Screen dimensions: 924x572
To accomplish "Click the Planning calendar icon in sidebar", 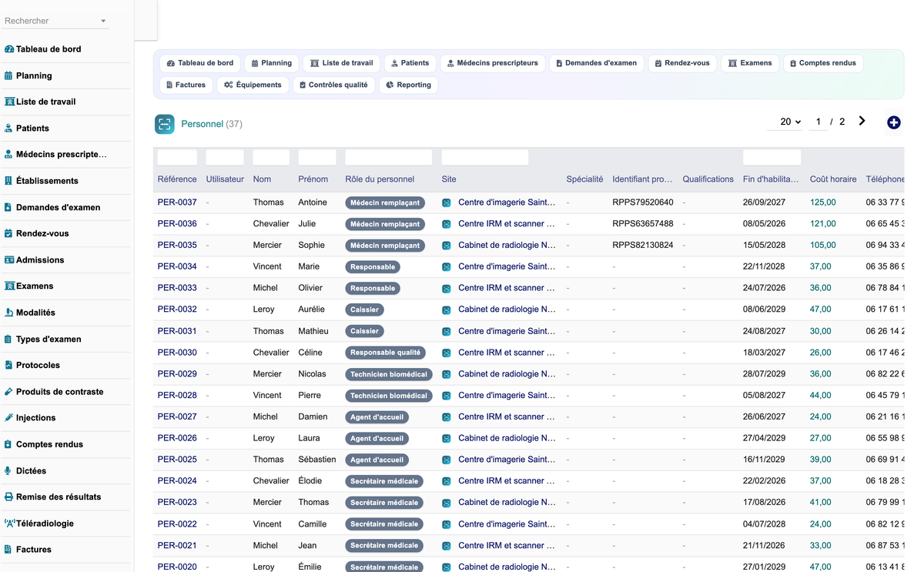I will point(8,75).
